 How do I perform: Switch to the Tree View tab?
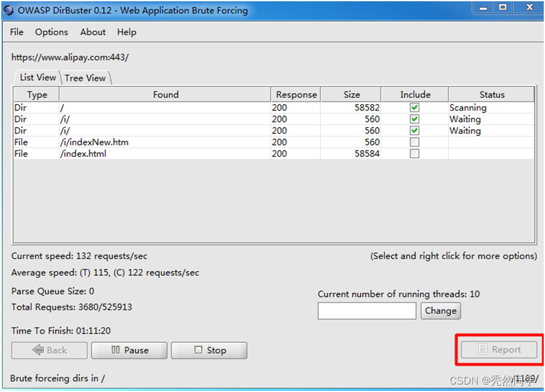pyautogui.click(x=85, y=78)
